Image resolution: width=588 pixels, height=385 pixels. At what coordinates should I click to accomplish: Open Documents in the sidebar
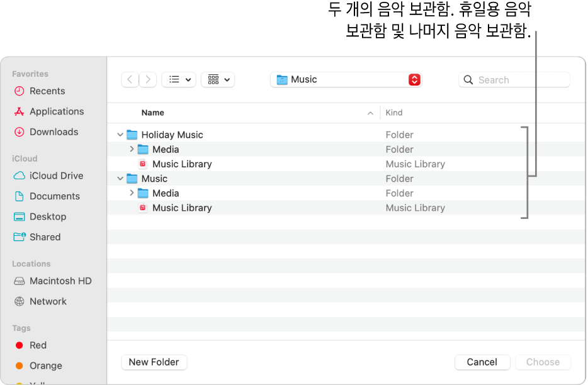tap(55, 196)
